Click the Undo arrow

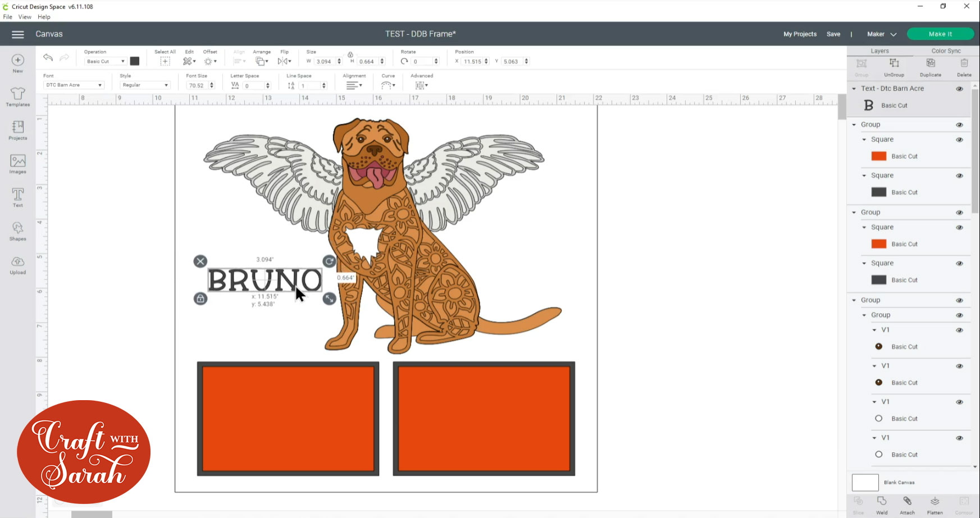48,58
